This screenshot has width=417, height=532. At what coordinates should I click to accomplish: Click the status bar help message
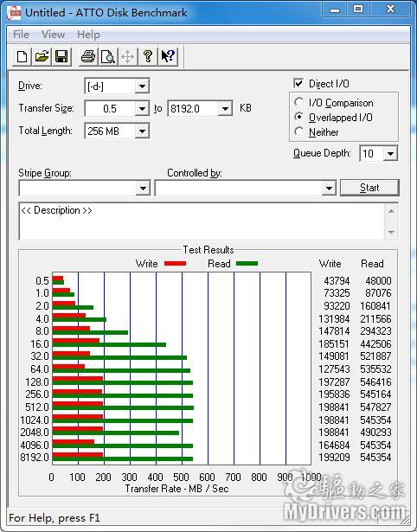click(x=55, y=518)
